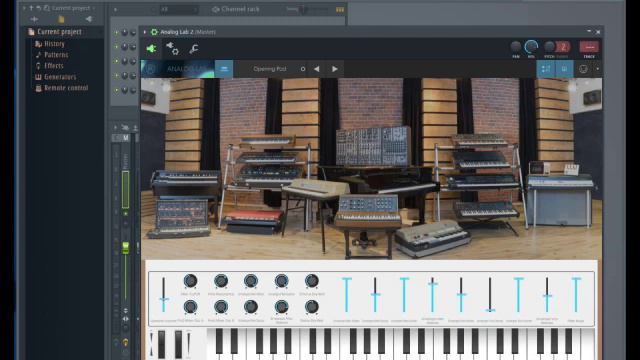The width and height of the screenshot is (640, 360).
Task: Toggle second channel's green LED in Channel rack
Action: click(116, 47)
